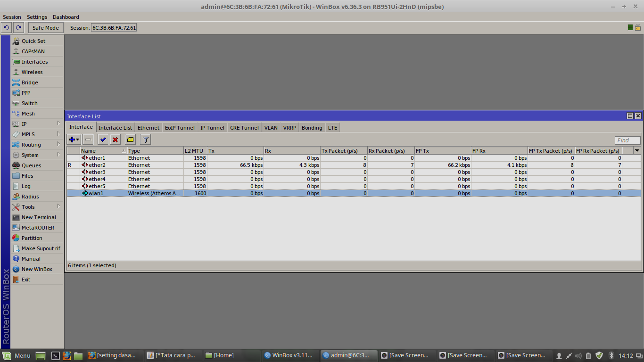Screen dimensions: 644x362
Task: Click the Find input field
Action: click(627, 140)
